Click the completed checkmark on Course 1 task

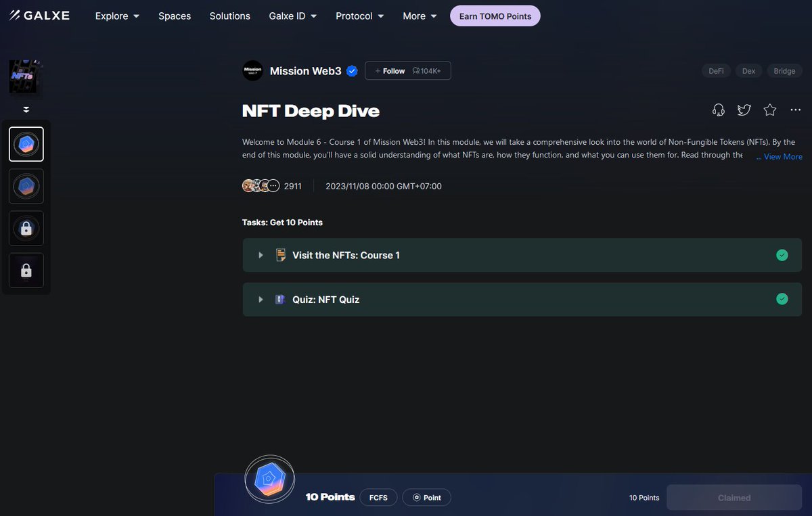coord(782,255)
